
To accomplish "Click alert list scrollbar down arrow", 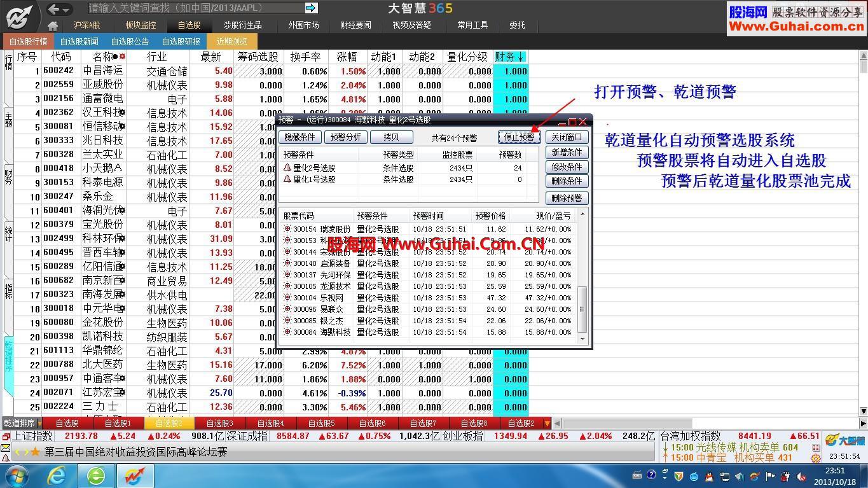I will click(x=582, y=338).
